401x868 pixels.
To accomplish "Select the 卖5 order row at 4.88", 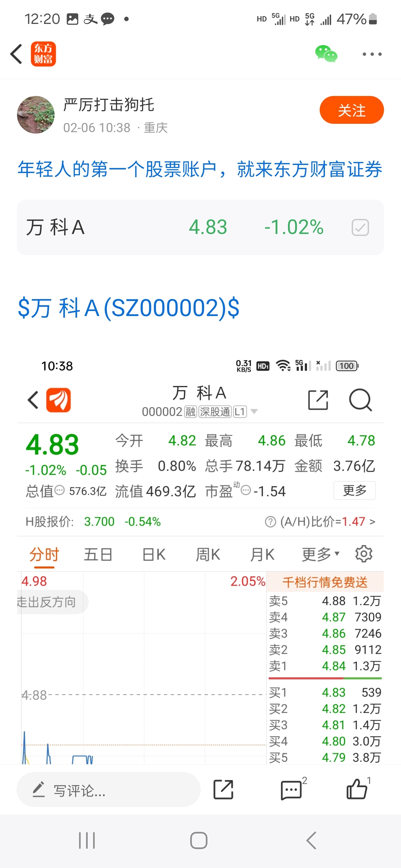I will click(325, 601).
